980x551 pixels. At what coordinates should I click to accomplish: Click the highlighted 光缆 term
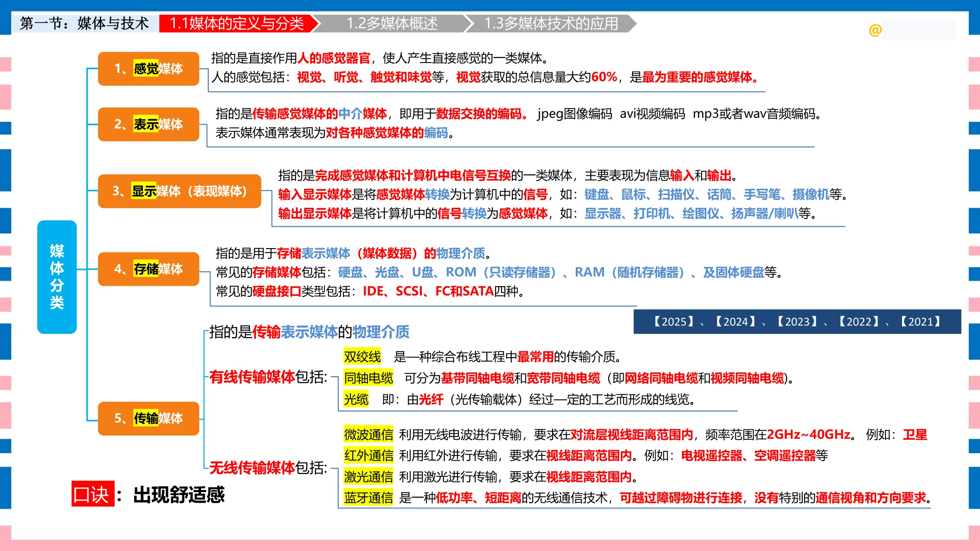356,399
